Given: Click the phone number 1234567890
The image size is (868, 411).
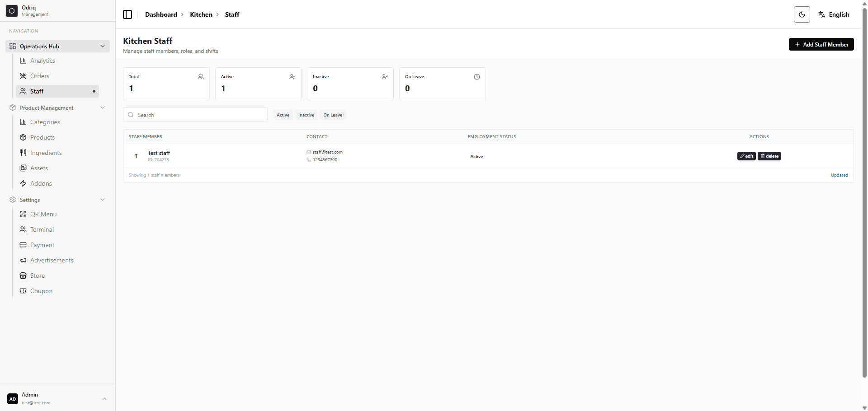Looking at the screenshot, I should [325, 160].
